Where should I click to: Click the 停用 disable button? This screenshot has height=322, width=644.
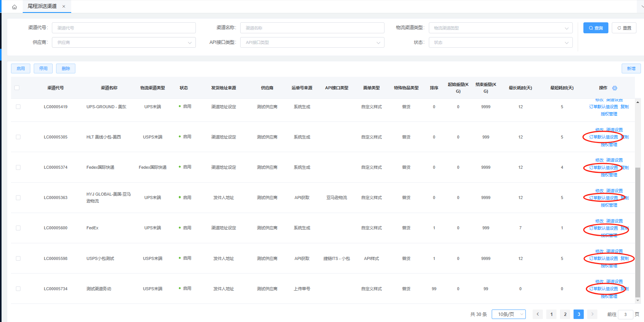point(43,68)
